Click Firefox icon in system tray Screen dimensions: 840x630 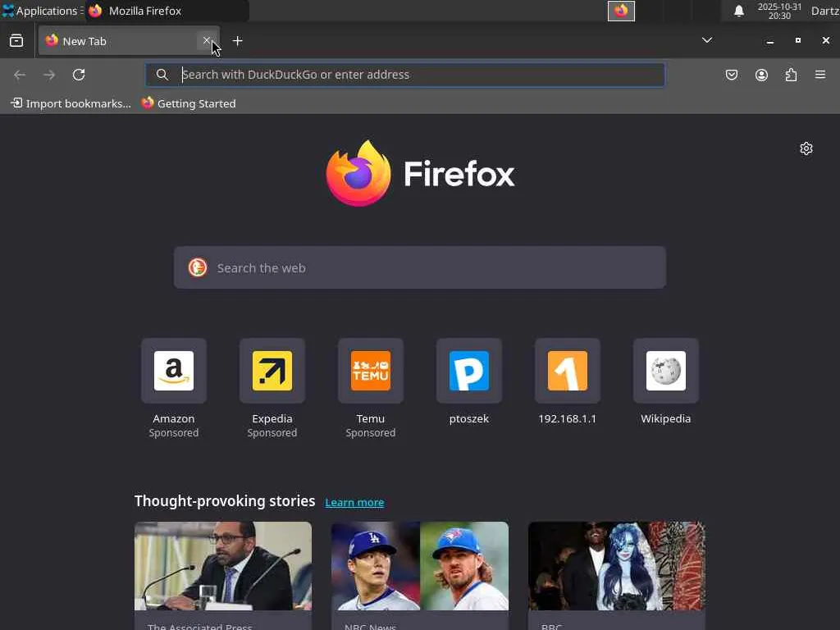[x=621, y=11]
